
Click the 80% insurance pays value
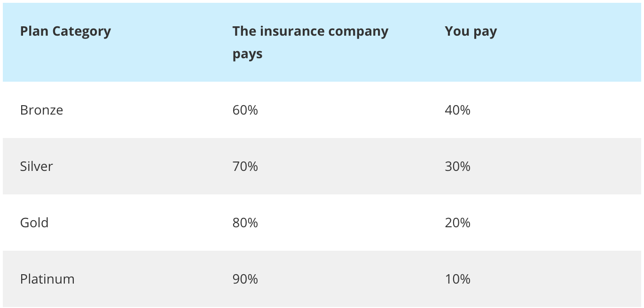[245, 223]
